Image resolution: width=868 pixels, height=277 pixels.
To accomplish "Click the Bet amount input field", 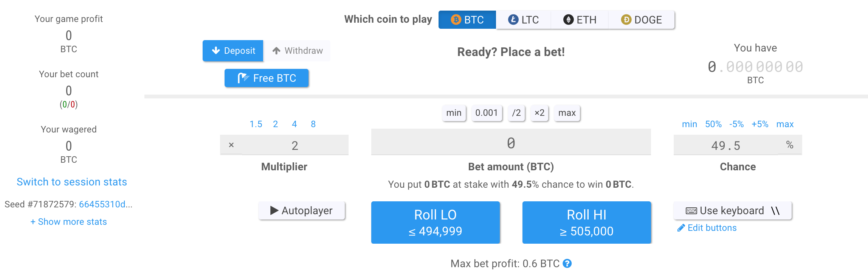I will coord(511,142).
